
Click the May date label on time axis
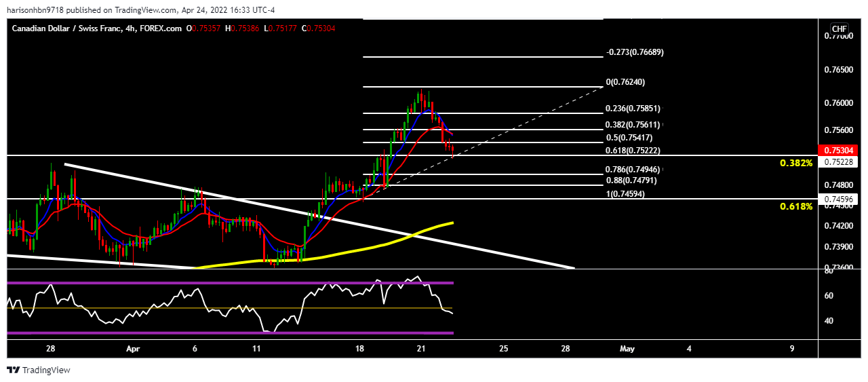[627, 348]
